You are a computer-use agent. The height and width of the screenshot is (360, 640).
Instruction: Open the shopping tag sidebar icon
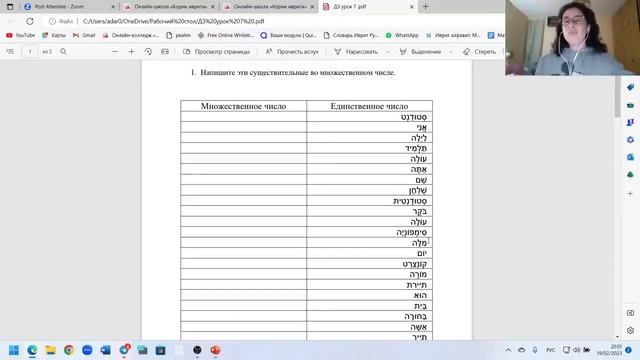(x=630, y=87)
